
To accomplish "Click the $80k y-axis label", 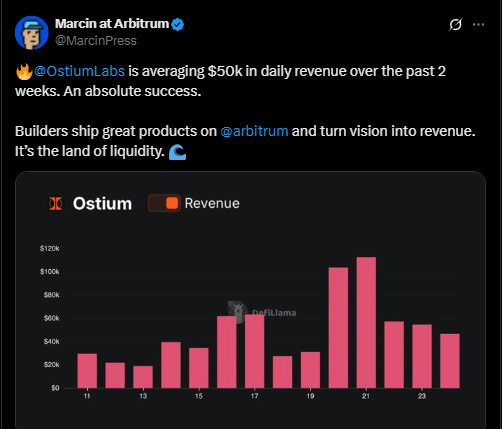I will 51,295.
